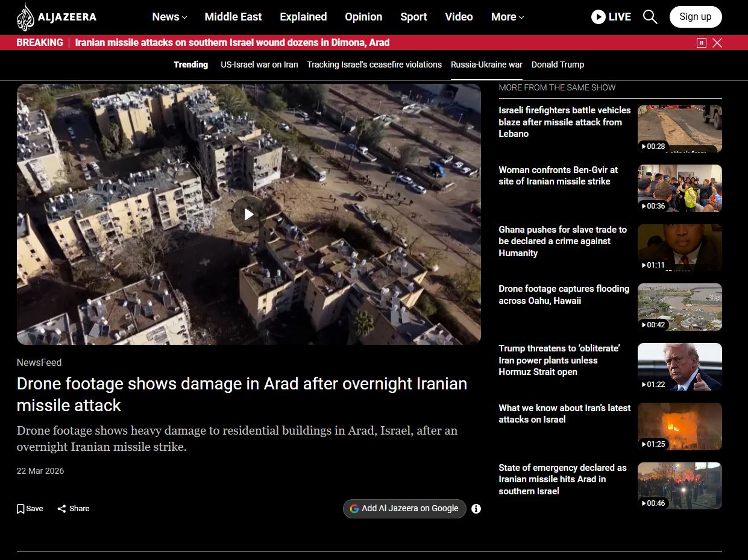748x560 pixels.
Task: Open State of emergency declared story title
Action: click(562, 479)
